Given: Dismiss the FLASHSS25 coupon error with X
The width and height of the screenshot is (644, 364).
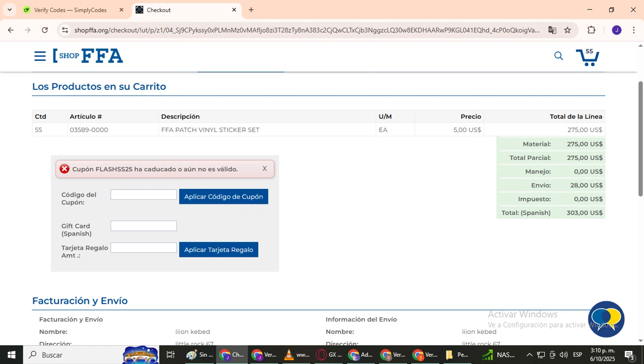Looking at the screenshot, I should (x=264, y=168).
